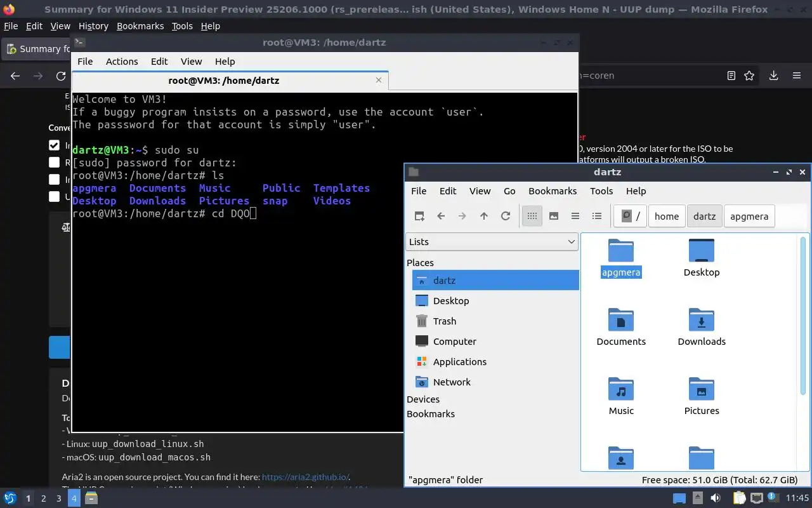Switch to compact view in file manager
The image size is (812, 508).
tap(575, 216)
